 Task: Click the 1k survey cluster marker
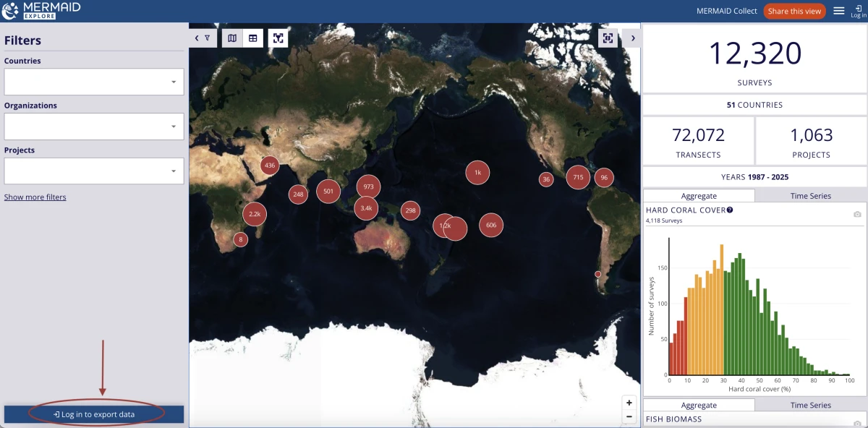point(477,173)
